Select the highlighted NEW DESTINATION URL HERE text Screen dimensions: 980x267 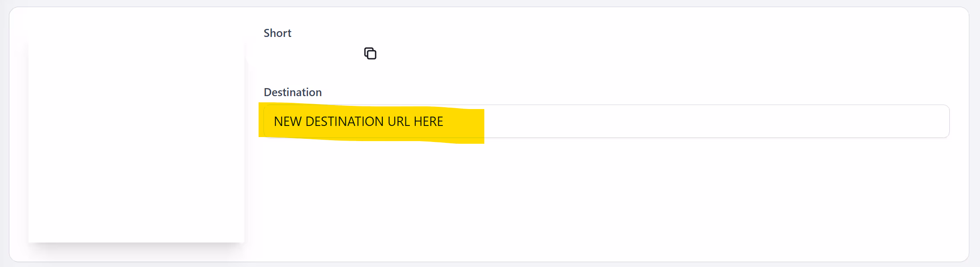[359, 121]
